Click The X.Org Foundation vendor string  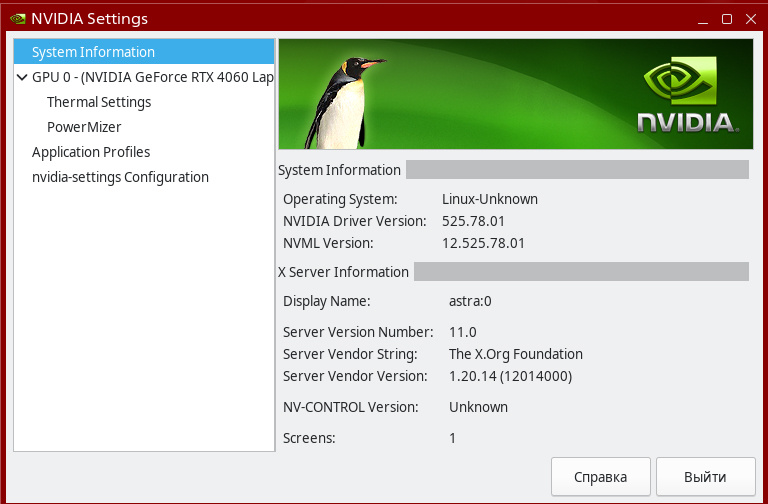[516, 354]
